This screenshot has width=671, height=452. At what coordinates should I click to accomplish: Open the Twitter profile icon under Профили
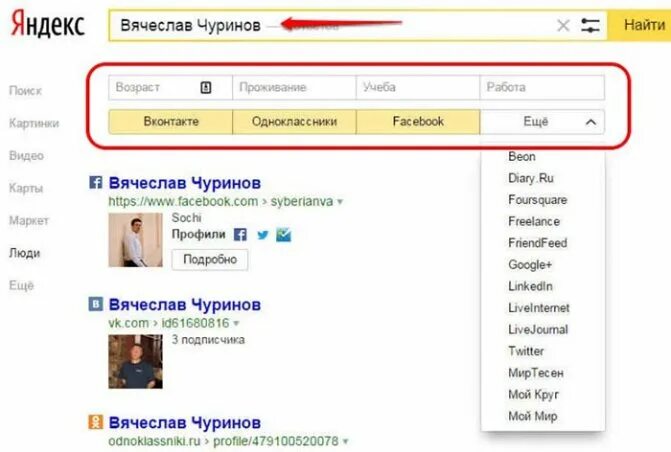262,235
